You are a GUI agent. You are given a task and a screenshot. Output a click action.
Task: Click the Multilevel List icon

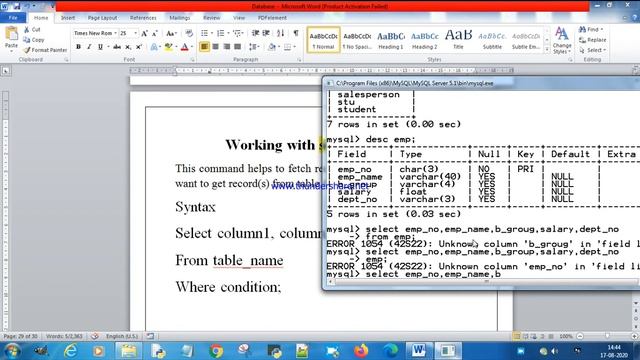pos(238,33)
